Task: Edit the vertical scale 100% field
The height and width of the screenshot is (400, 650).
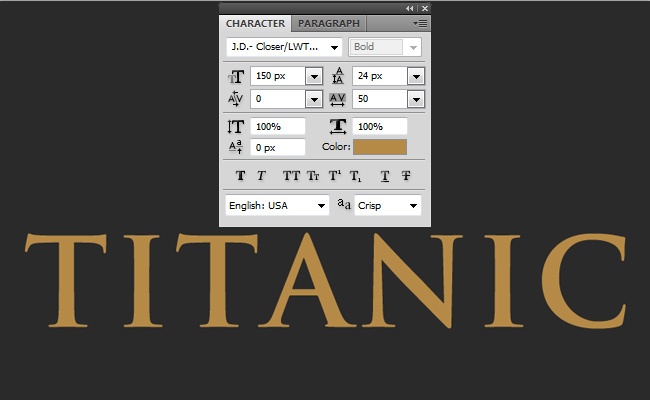Action: (278, 126)
